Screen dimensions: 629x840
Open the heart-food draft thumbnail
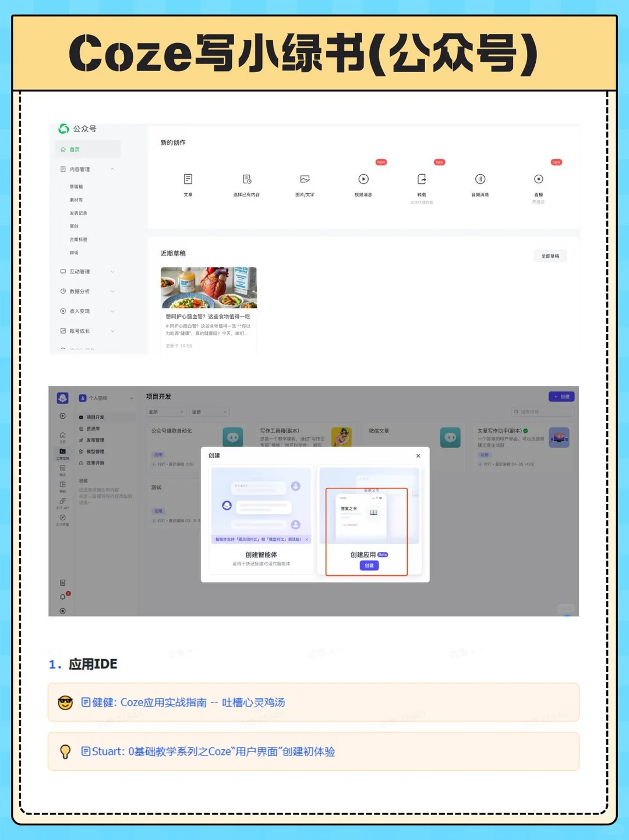[209, 288]
